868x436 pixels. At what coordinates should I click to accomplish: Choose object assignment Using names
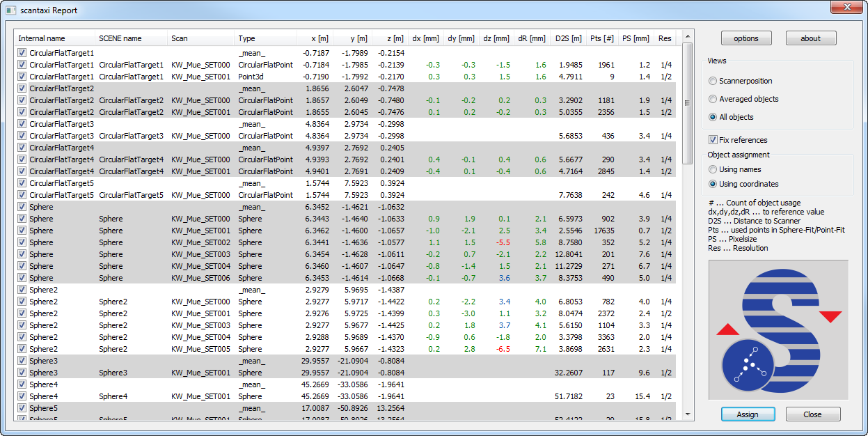(734, 169)
